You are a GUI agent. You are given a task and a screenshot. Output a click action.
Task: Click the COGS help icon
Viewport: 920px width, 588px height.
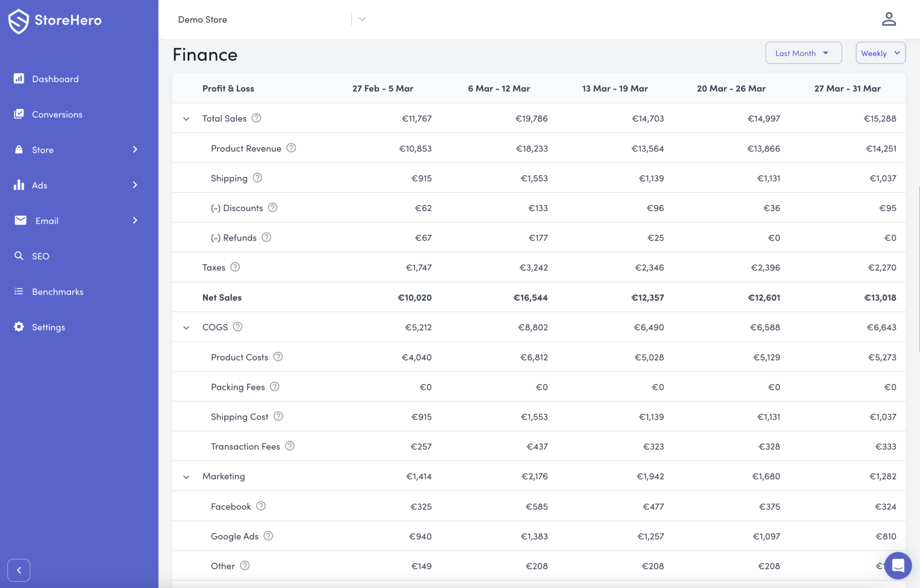pos(238,327)
